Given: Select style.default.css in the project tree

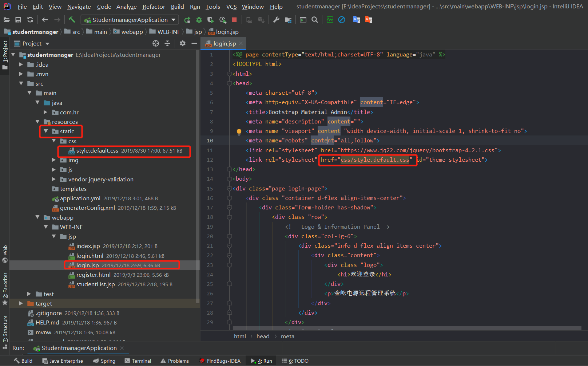Looking at the screenshot, I should click(x=97, y=151).
